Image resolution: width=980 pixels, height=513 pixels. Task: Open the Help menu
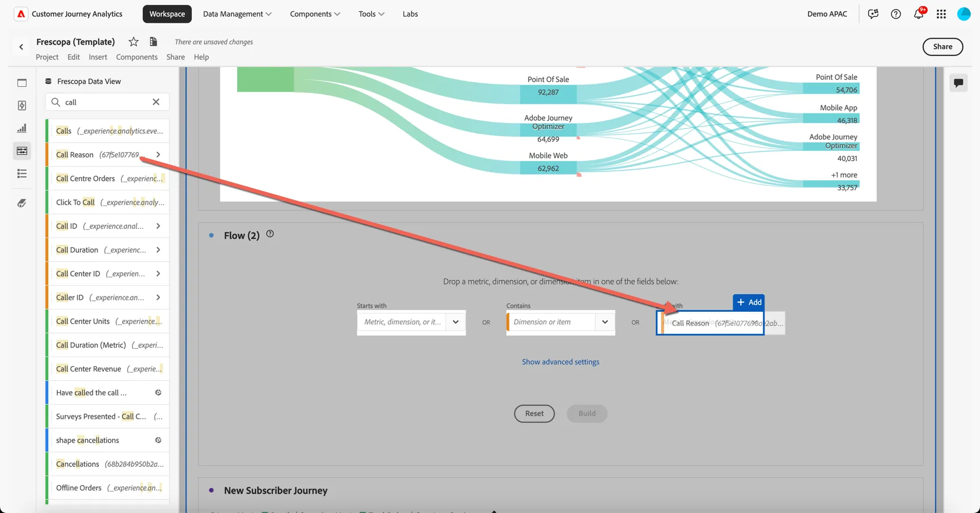tap(201, 57)
